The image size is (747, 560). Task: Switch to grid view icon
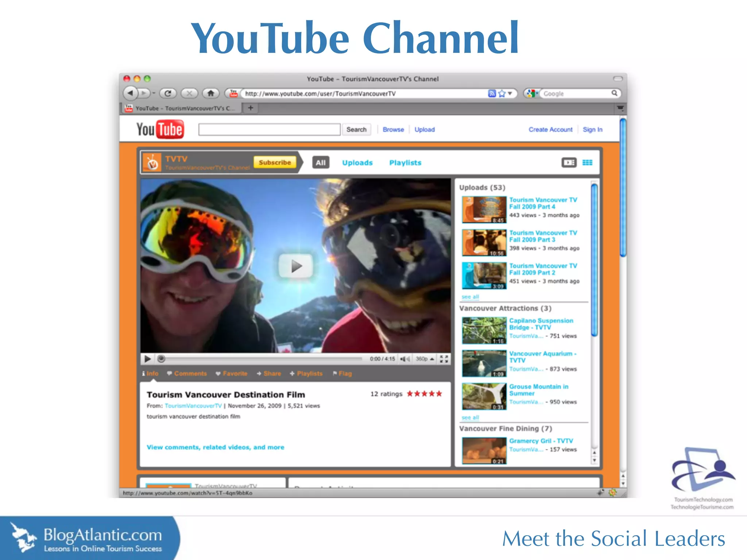click(x=587, y=163)
